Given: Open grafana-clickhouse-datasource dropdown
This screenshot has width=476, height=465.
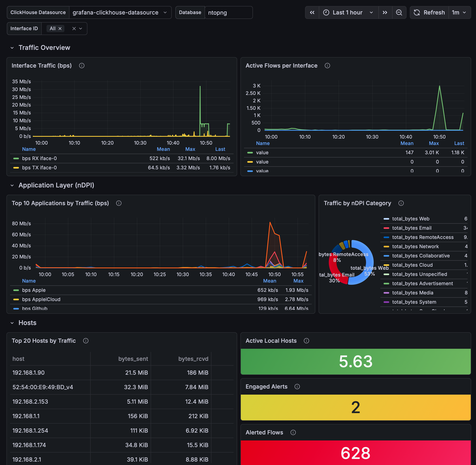Looking at the screenshot, I should pyautogui.click(x=120, y=12).
